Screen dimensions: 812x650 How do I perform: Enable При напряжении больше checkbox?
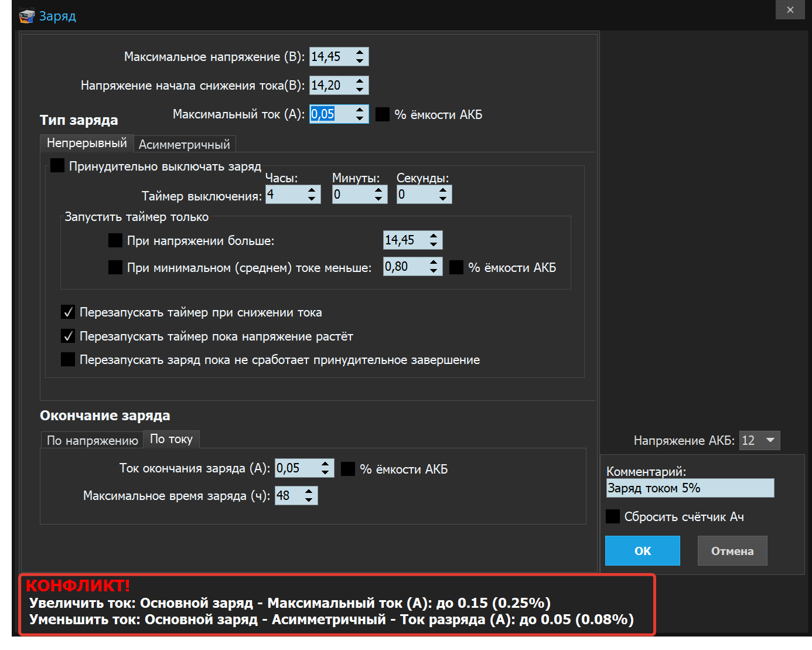(115, 240)
